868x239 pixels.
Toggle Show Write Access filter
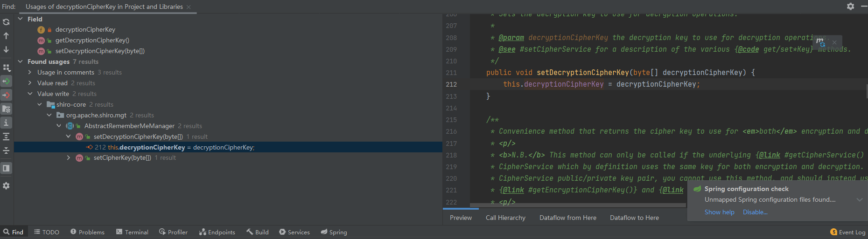(6, 95)
